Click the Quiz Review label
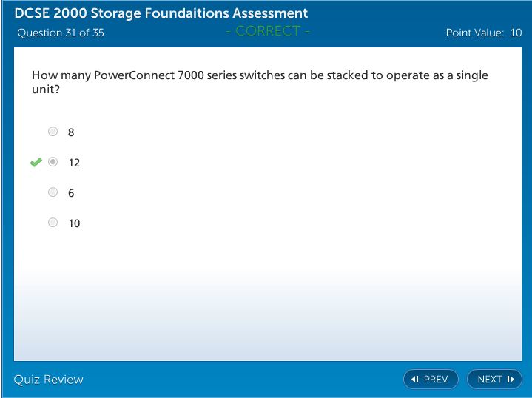The width and height of the screenshot is (532, 398). tap(49, 380)
